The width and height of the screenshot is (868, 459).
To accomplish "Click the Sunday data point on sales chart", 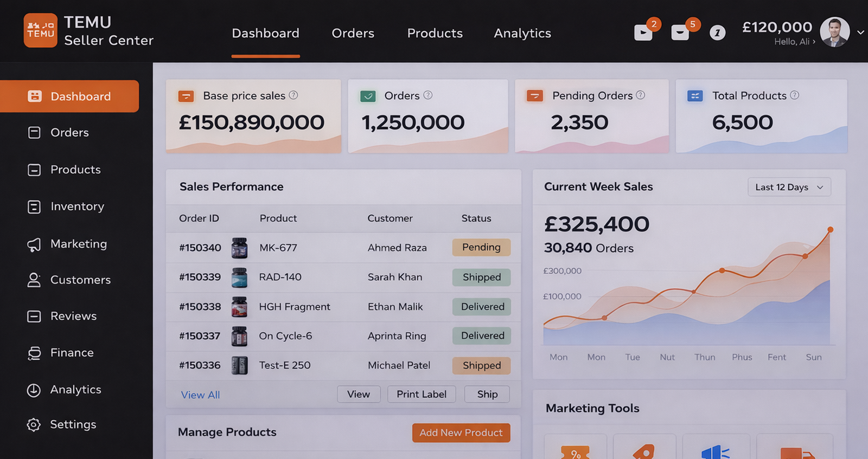I will pos(830,230).
